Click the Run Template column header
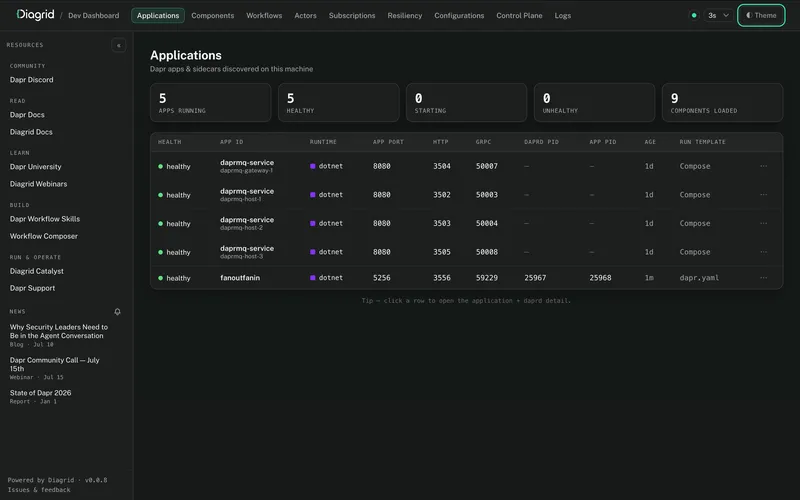This screenshot has height=500, width=800. pos(703,142)
